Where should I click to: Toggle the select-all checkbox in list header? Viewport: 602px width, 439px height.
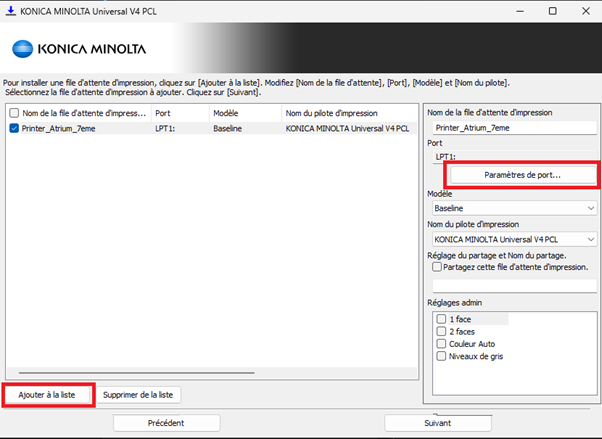[13, 113]
